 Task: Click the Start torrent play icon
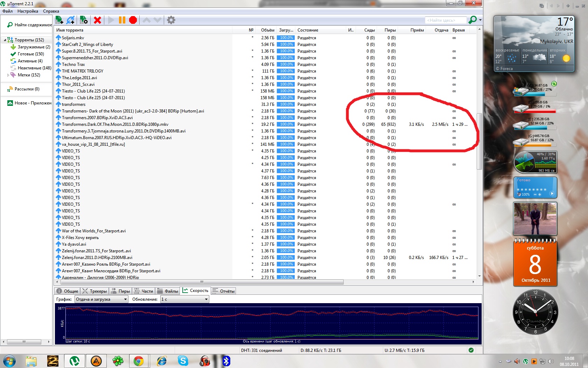[x=111, y=20]
